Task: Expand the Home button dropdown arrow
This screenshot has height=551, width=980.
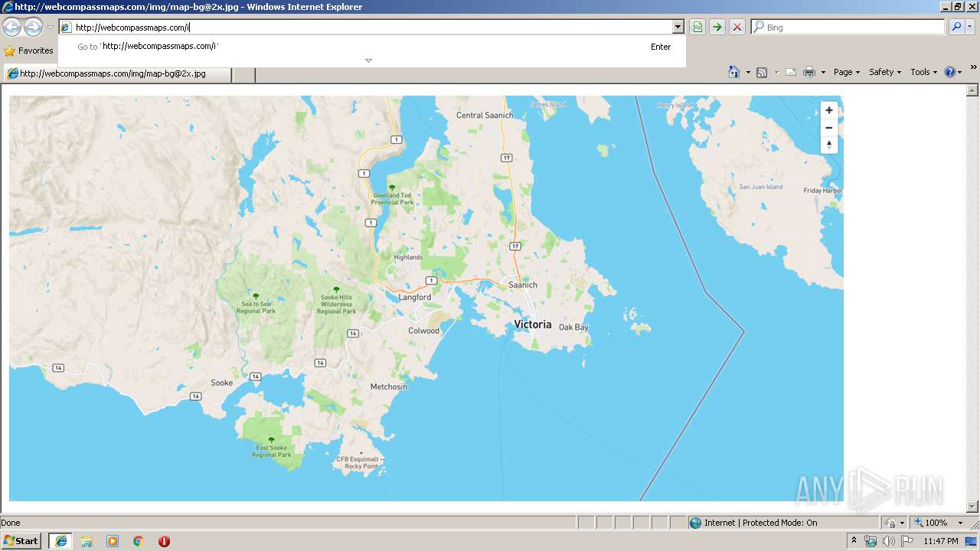Action: pos(748,72)
